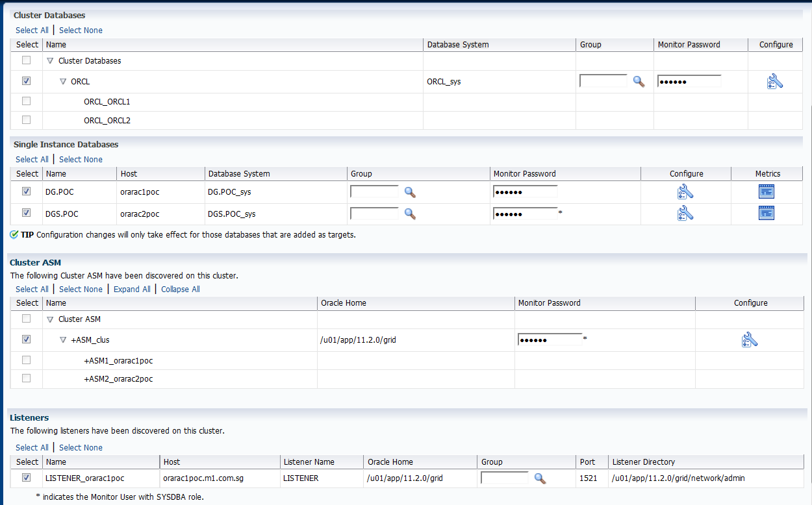This screenshot has width=812, height=505.
Task: Click Expand All in Cluster ASM
Action: 132,289
